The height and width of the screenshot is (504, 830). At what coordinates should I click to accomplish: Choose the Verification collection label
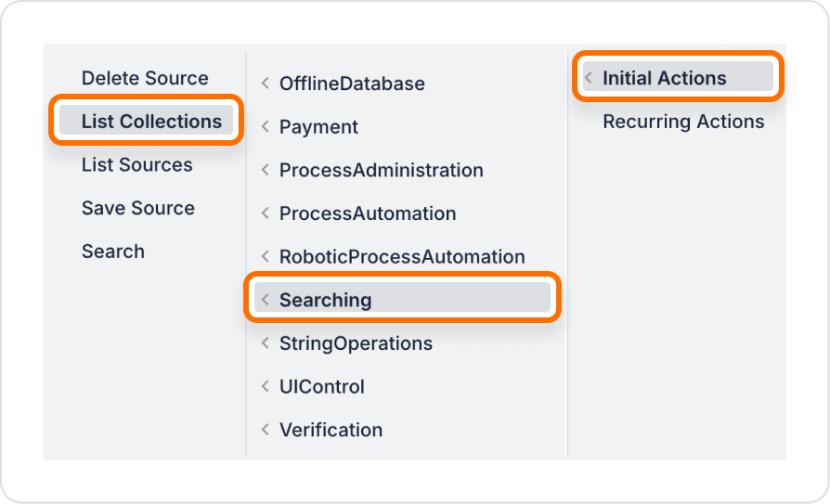coord(331,430)
